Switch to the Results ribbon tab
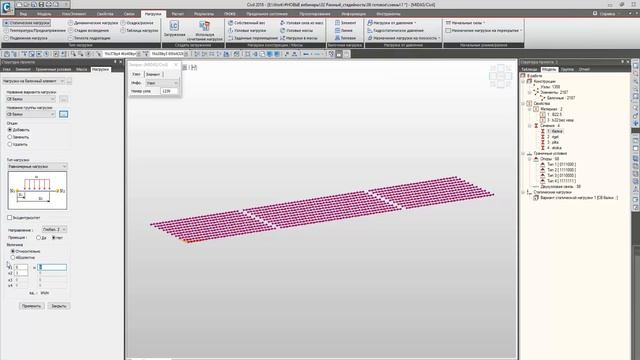 [x=204, y=14]
